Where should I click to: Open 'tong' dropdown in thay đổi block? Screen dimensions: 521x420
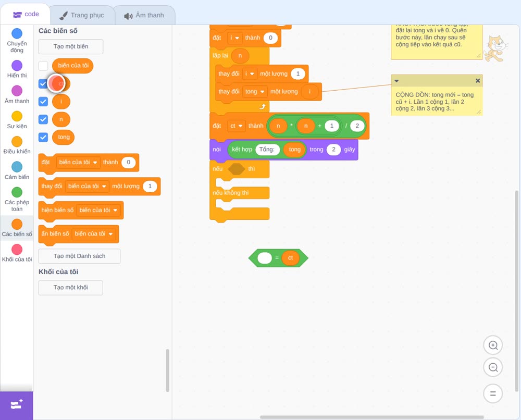pos(255,91)
